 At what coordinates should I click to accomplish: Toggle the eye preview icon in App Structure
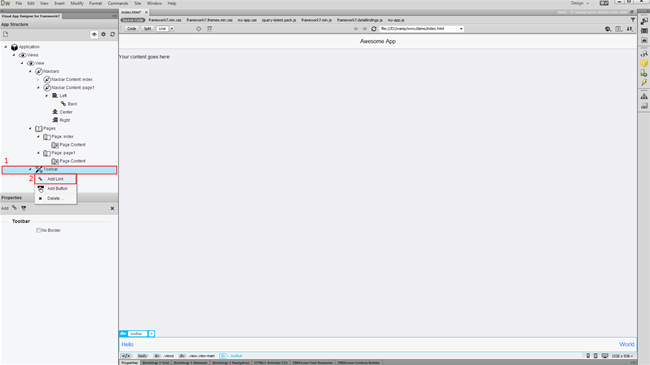click(x=94, y=34)
